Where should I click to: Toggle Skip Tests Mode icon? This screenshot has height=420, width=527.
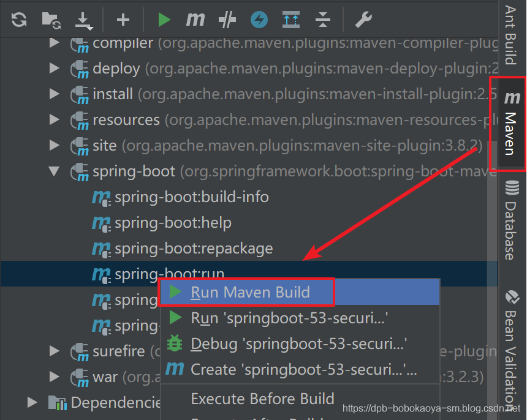coord(227,20)
